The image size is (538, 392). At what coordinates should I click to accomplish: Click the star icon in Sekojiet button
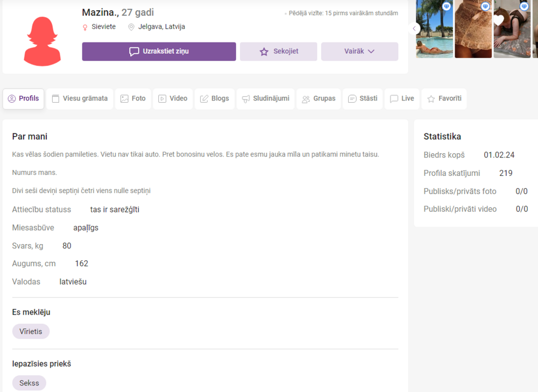[x=264, y=52]
